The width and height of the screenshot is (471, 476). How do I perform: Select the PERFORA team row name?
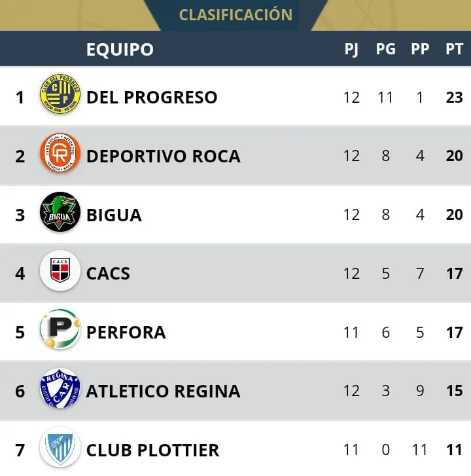126,332
